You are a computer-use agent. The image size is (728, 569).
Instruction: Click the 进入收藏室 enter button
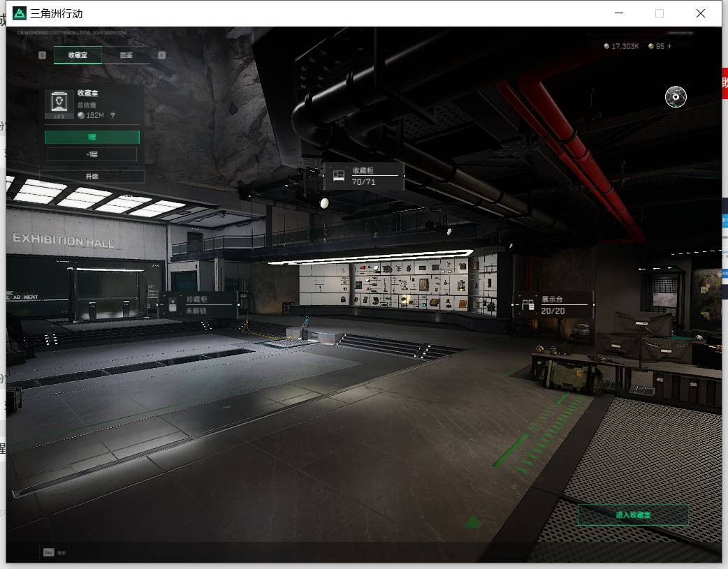pos(633,515)
